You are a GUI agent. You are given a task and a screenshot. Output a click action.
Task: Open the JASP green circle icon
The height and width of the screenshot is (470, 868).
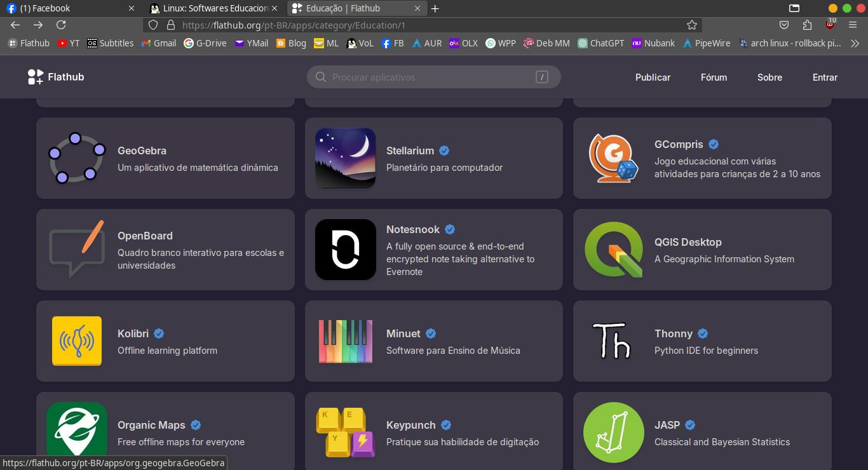[613, 433]
